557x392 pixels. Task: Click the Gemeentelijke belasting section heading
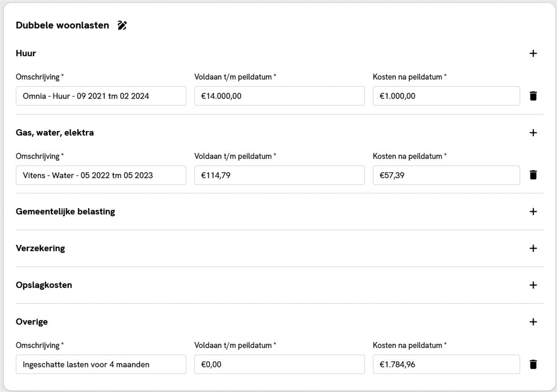tap(65, 212)
